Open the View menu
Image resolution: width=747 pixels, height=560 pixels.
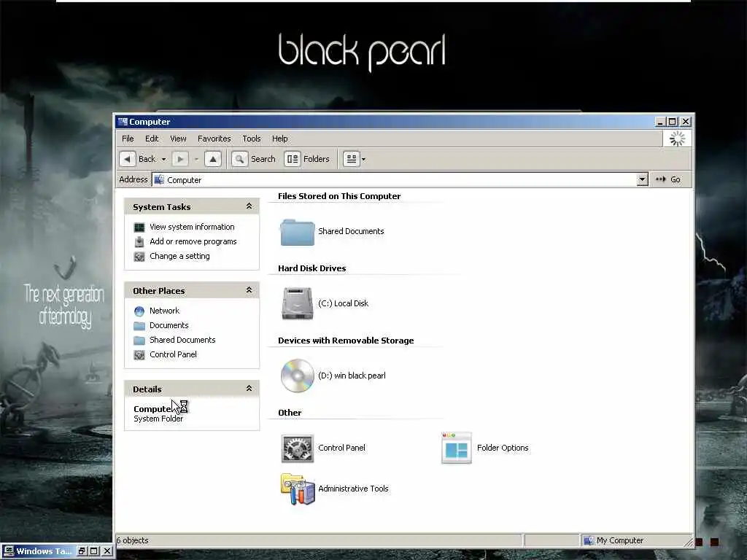178,139
